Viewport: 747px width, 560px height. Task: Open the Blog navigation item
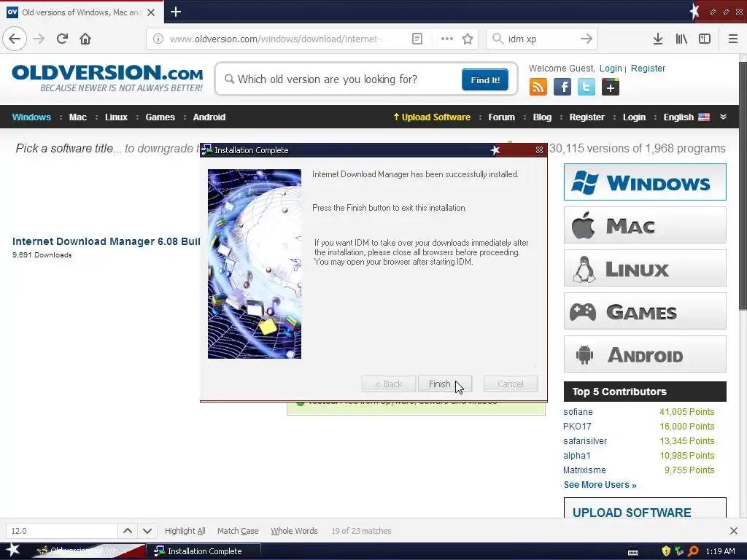coord(542,117)
